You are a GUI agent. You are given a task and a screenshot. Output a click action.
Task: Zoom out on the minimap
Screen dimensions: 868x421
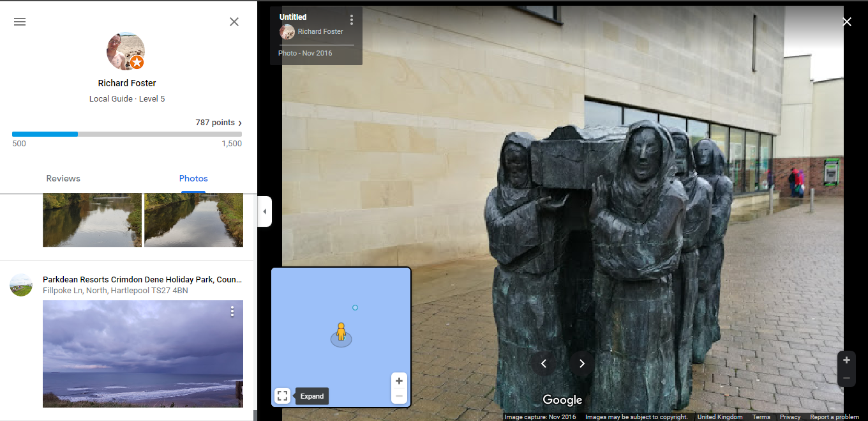pos(399,396)
